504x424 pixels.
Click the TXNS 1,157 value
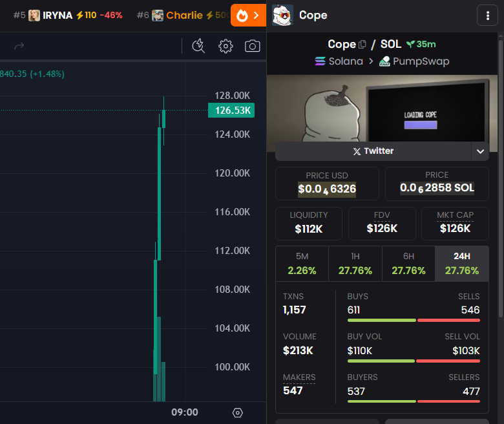coord(294,310)
